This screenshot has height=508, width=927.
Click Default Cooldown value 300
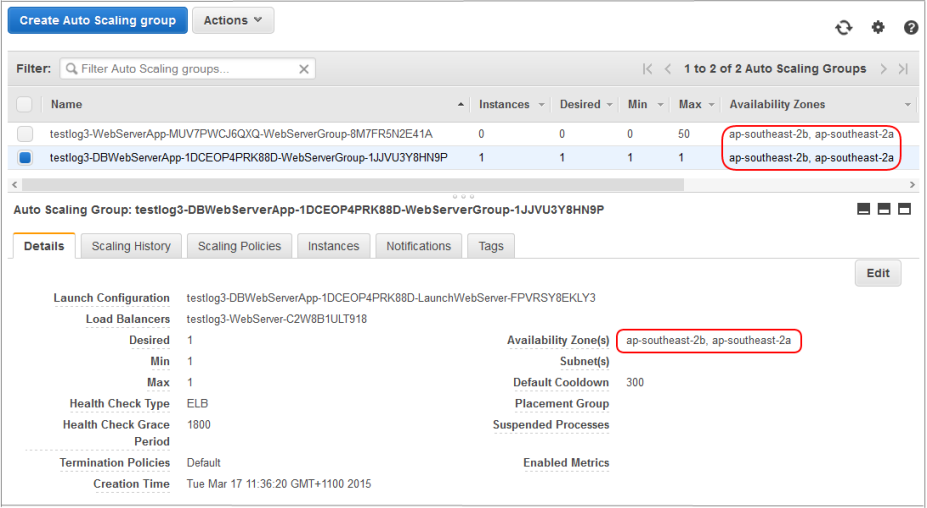(635, 383)
